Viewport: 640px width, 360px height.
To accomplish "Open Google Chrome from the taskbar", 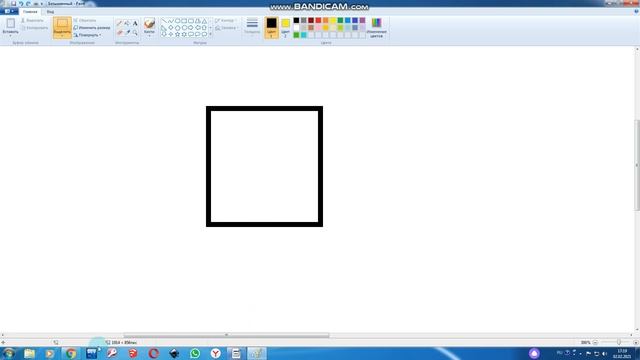I will tap(71, 353).
